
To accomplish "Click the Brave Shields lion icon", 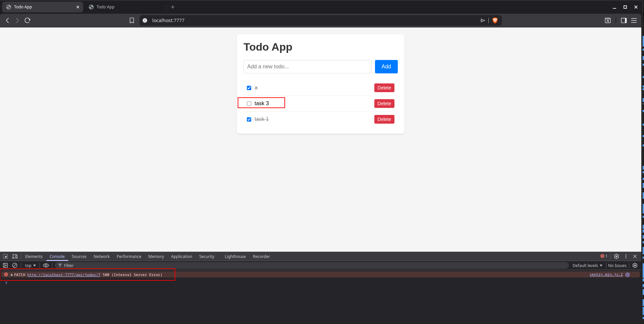I will (495, 20).
